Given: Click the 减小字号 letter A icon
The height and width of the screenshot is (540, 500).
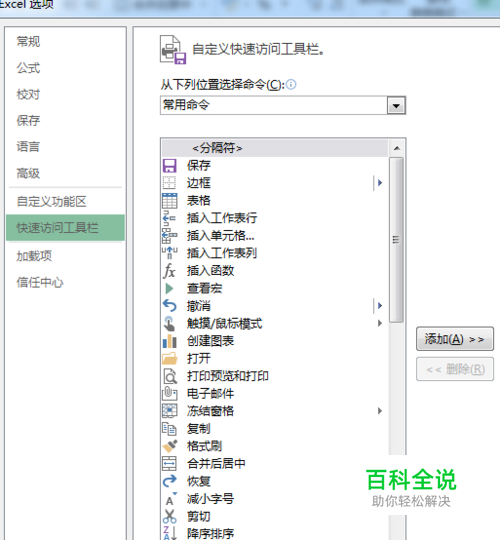Looking at the screenshot, I should 170,499.
